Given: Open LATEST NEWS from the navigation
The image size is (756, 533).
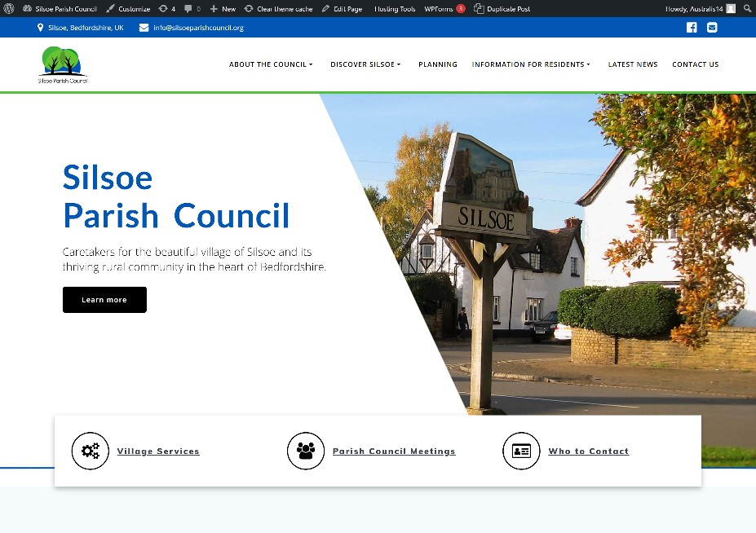Looking at the screenshot, I should [x=632, y=64].
